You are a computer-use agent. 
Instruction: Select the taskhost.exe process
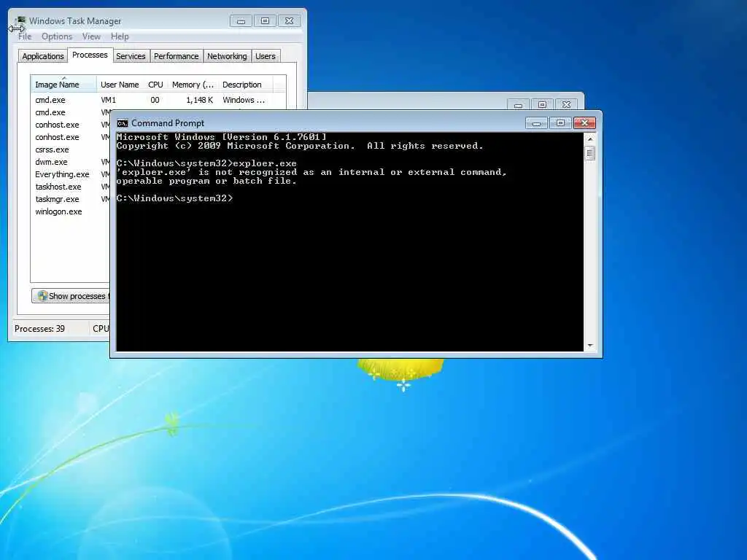click(x=71, y=187)
